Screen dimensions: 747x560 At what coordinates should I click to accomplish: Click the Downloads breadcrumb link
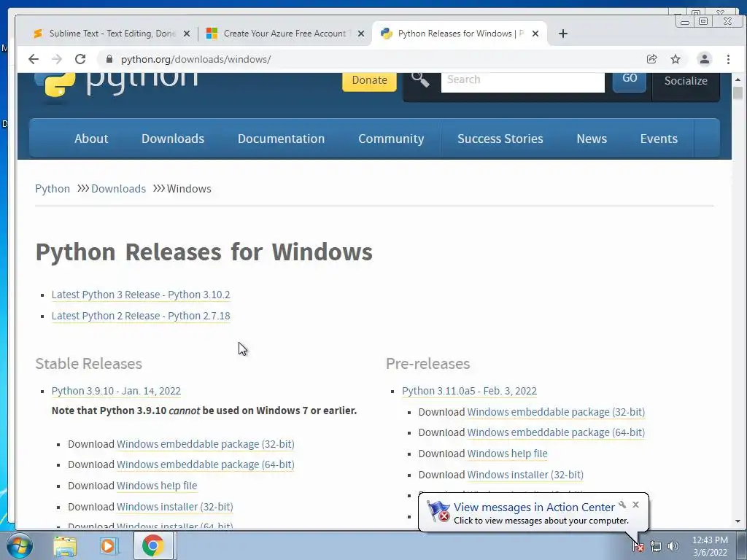[119, 189]
